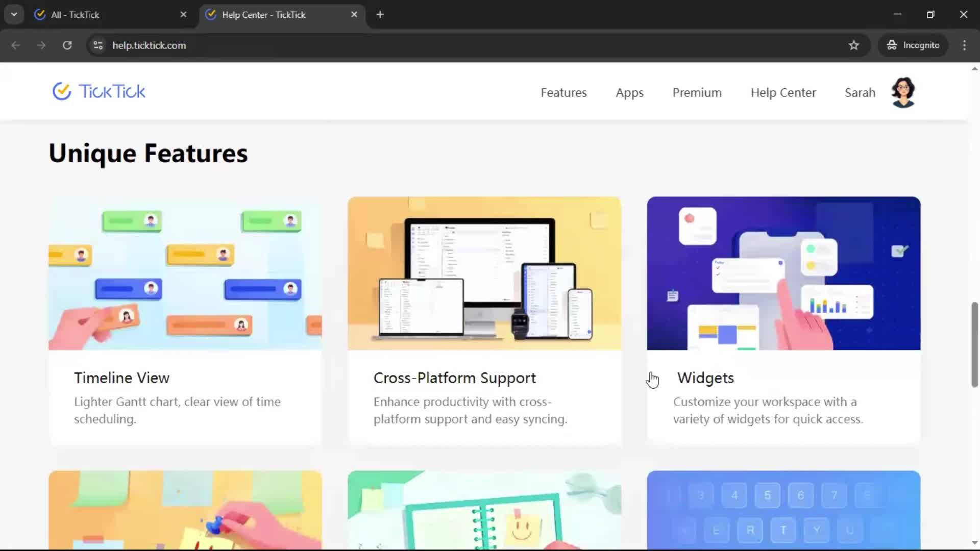The image size is (980, 551).
Task: Open Sarah's profile avatar
Action: (x=902, y=92)
